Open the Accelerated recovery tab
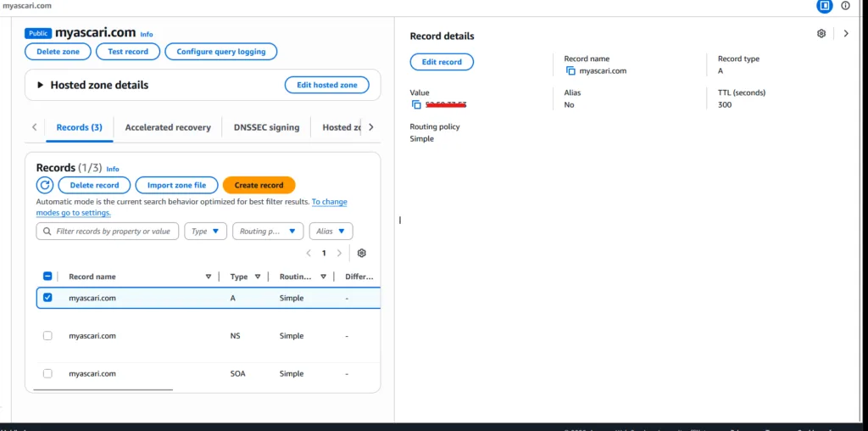 (x=168, y=127)
